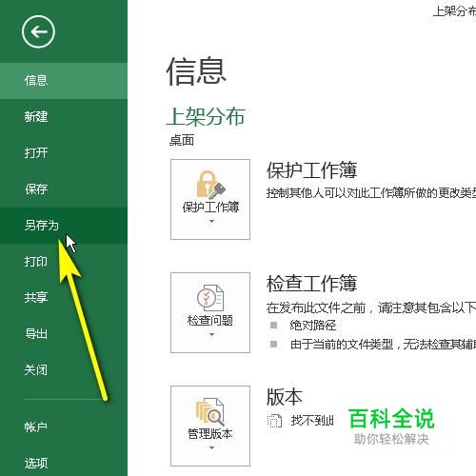The width and height of the screenshot is (476, 476).
Task: Open the 导出 menu item
Action: pos(64,334)
